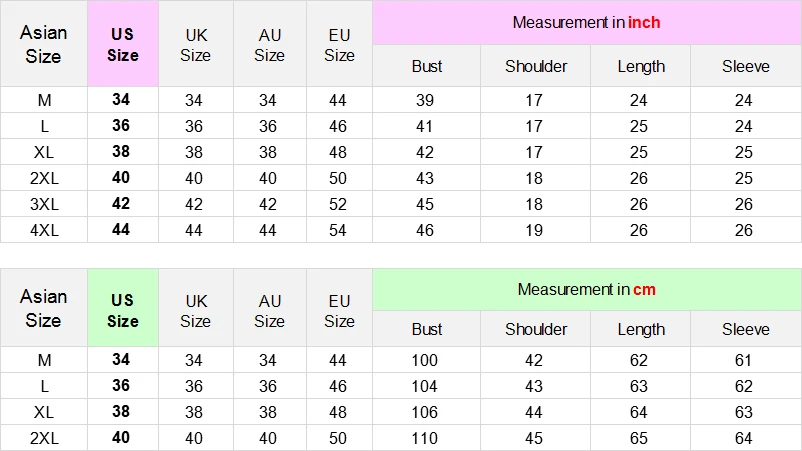This screenshot has width=802, height=451.
Task: Click the green US Size header cell
Action: click(123, 308)
